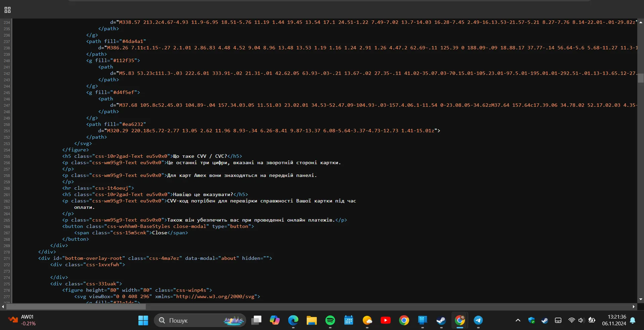Open YouTube app in taskbar

pos(385,321)
